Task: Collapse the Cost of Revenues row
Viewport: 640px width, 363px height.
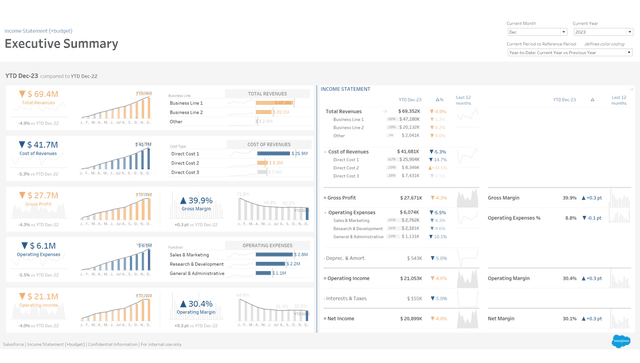Action: [x=325, y=152]
